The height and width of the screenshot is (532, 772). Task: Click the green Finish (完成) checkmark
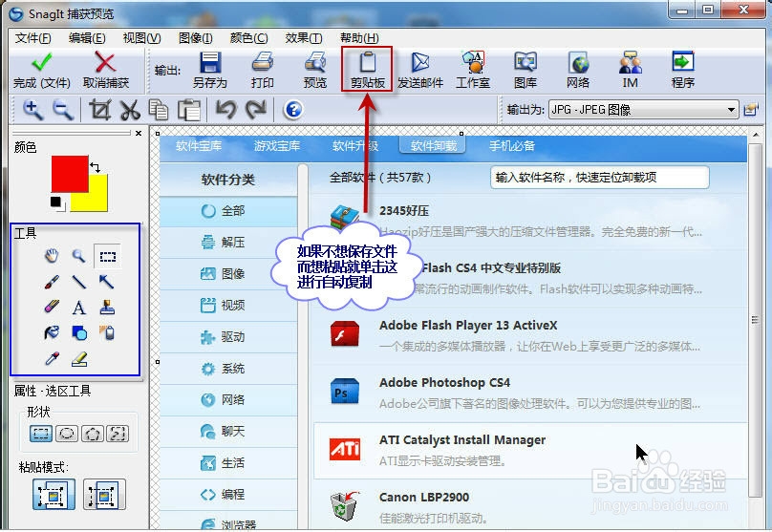coord(41,62)
